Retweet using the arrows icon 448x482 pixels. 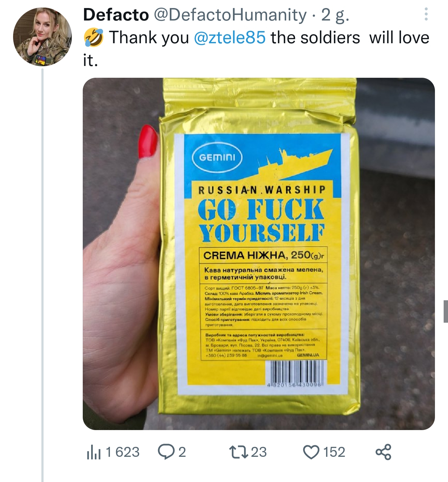(x=238, y=452)
